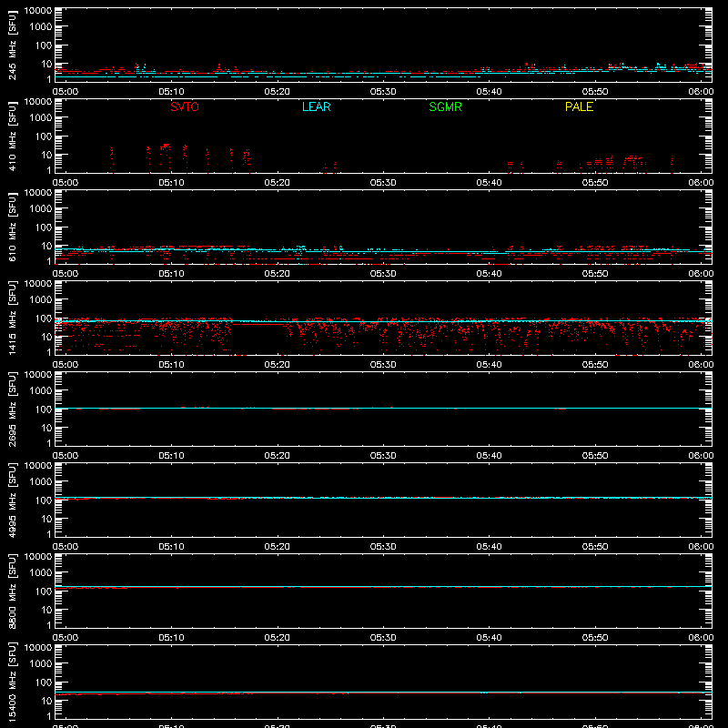Click the 100 tick on 4995 MHz axis
The height and width of the screenshot is (728, 728).
pos(44,500)
